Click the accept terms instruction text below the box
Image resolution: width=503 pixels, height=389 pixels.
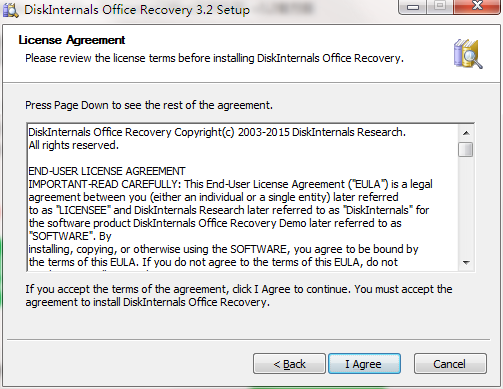click(239, 296)
